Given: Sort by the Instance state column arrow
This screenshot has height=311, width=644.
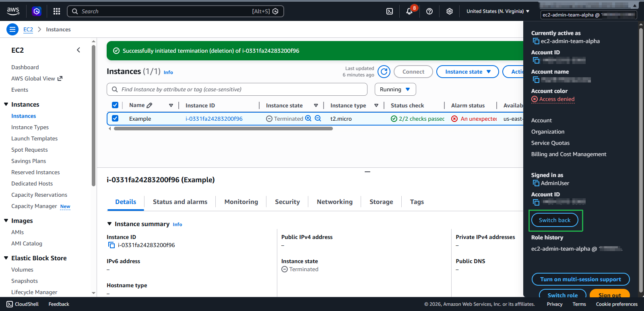Looking at the screenshot, I should click(x=316, y=105).
